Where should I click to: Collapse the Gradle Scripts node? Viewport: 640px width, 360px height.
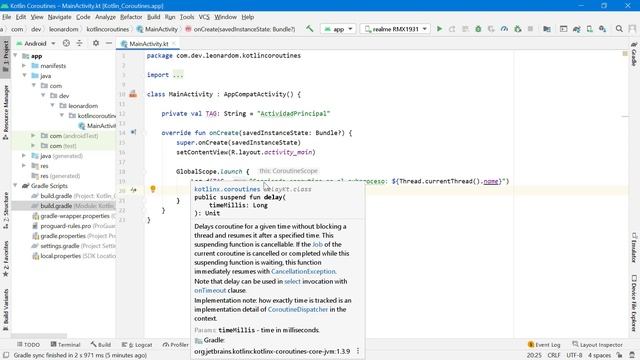[15, 186]
